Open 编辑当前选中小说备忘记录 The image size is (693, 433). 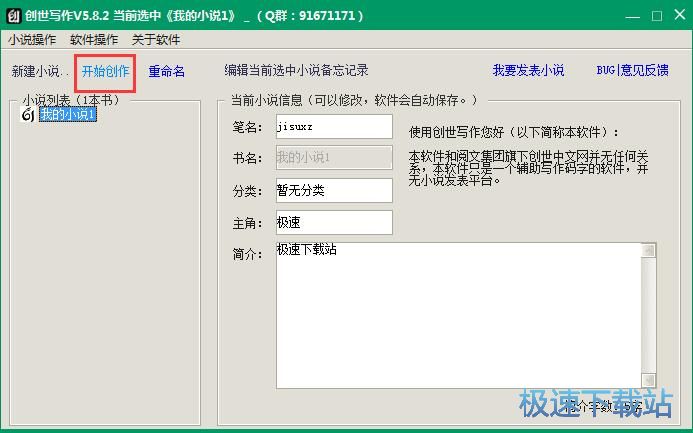click(x=296, y=70)
